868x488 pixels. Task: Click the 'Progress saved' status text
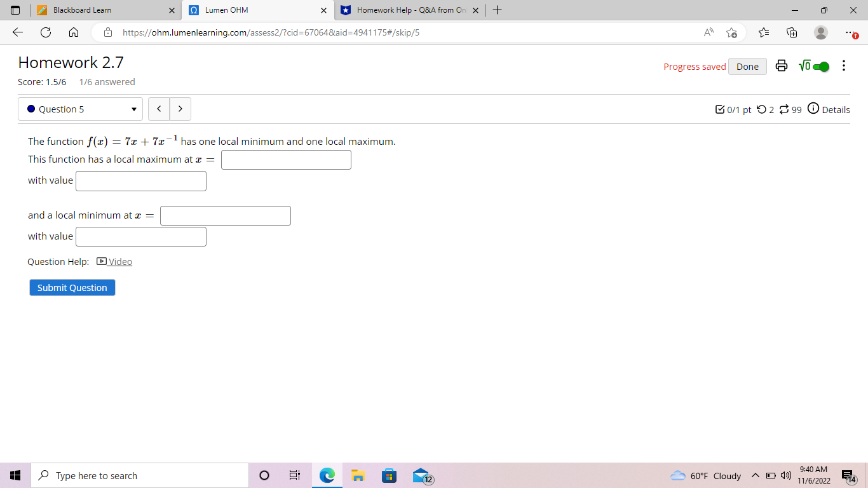[695, 67]
